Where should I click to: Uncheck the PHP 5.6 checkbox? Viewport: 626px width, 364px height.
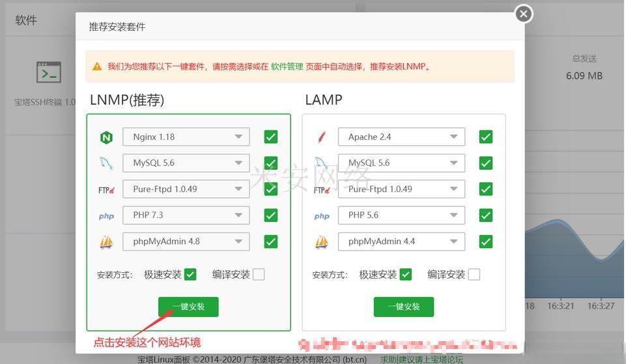(x=486, y=215)
